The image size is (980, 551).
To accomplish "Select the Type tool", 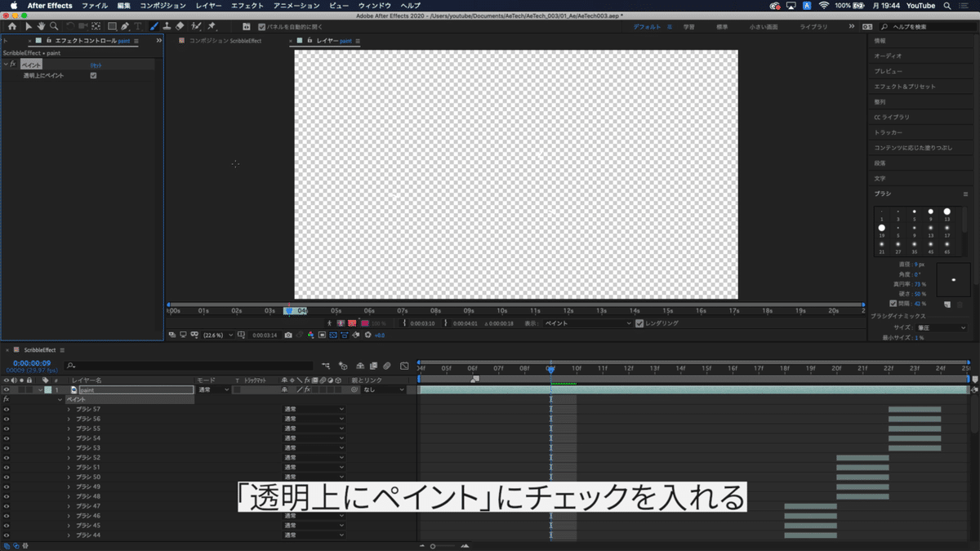I will coord(136,26).
